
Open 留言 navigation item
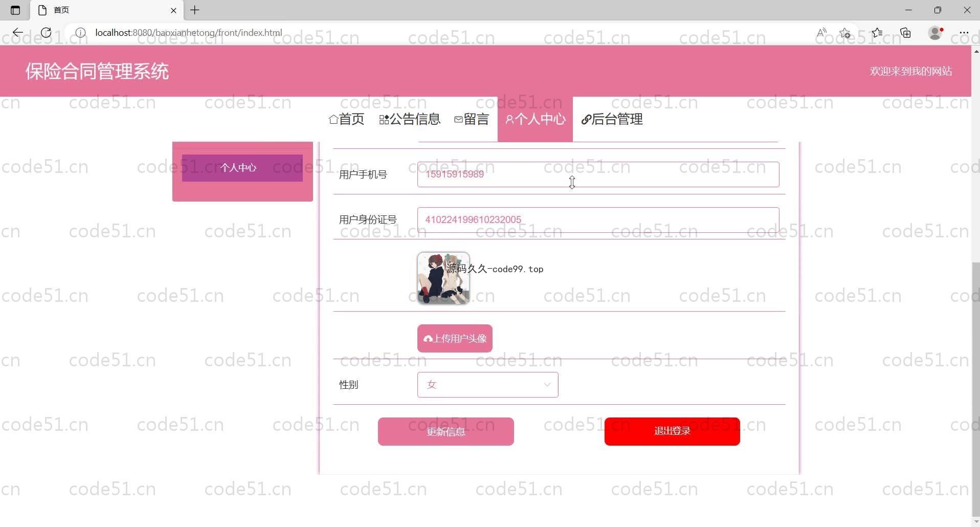coord(472,119)
